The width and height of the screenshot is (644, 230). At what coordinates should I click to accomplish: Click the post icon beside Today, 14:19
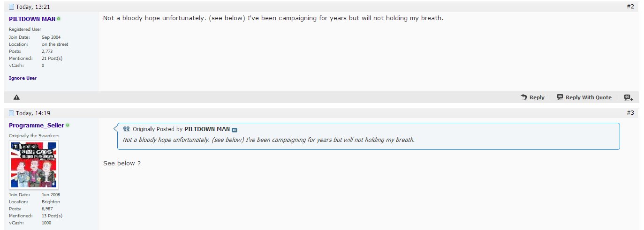coord(12,113)
